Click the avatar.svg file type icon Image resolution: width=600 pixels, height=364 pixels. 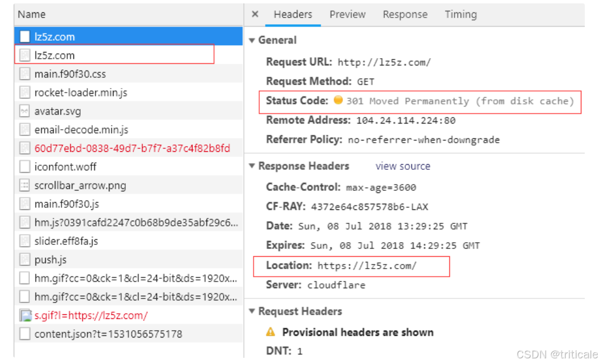coord(24,111)
